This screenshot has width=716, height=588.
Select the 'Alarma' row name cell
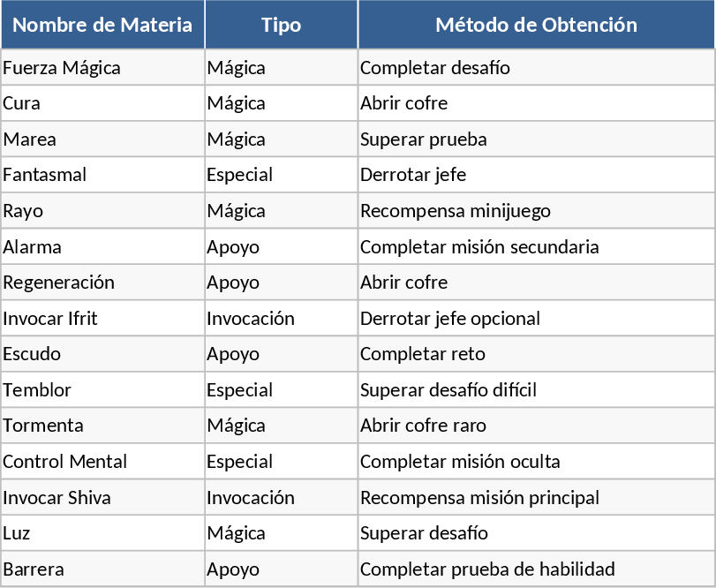pos(33,247)
